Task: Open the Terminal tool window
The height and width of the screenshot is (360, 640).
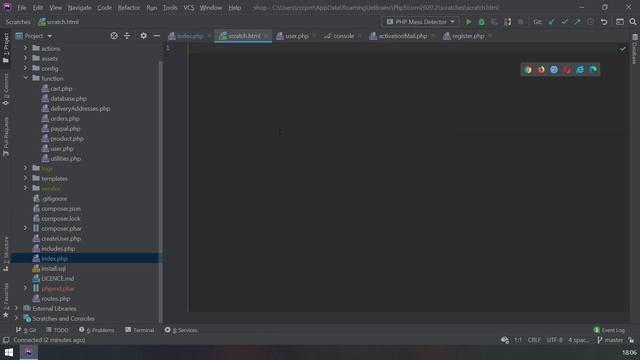Action: [x=140, y=330]
